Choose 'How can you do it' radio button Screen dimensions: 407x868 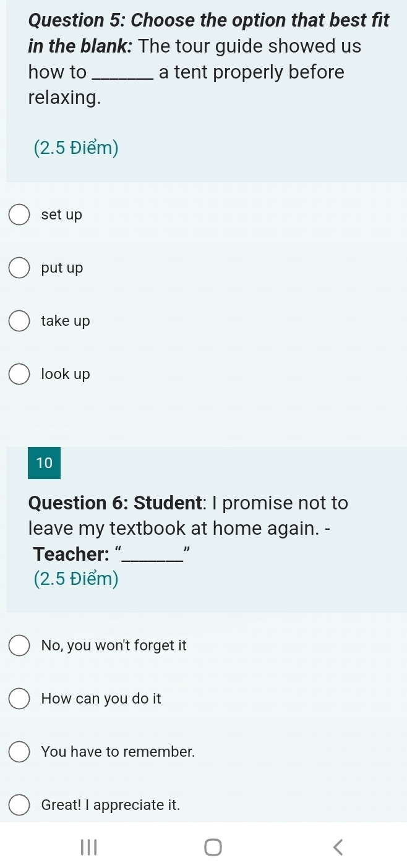point(19,699)
